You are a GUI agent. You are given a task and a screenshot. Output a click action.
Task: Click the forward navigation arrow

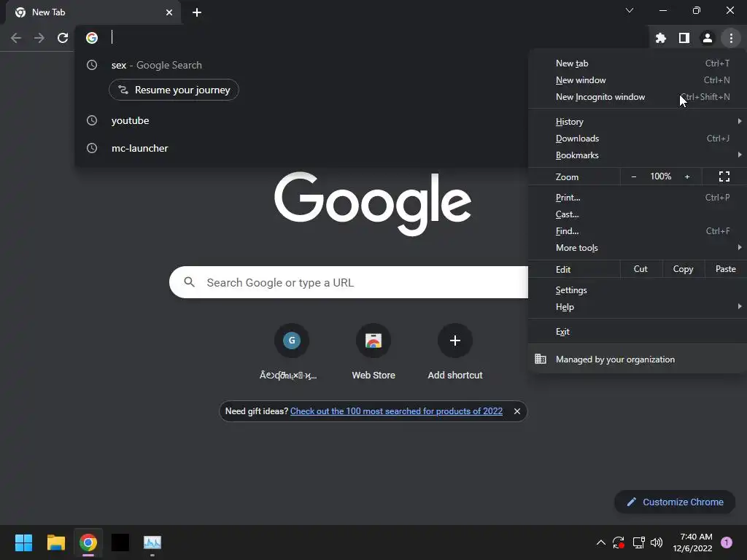point(39,38)
